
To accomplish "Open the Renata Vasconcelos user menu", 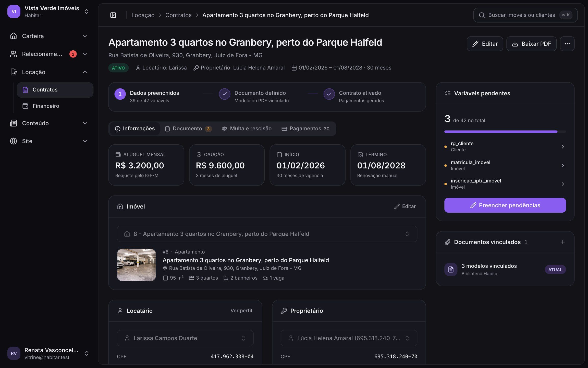I will click(49, 353).
